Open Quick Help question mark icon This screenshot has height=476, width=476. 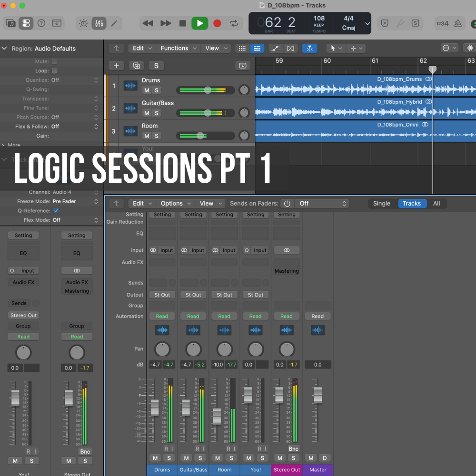click(x=41, y=23)
